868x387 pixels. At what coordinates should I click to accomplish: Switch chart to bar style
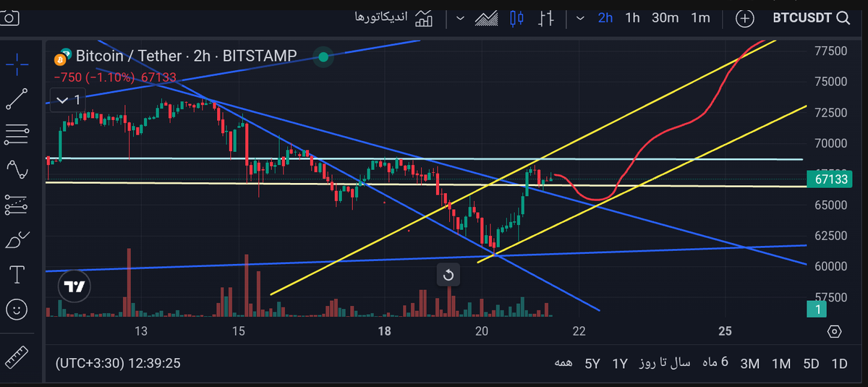coord(547,18)
